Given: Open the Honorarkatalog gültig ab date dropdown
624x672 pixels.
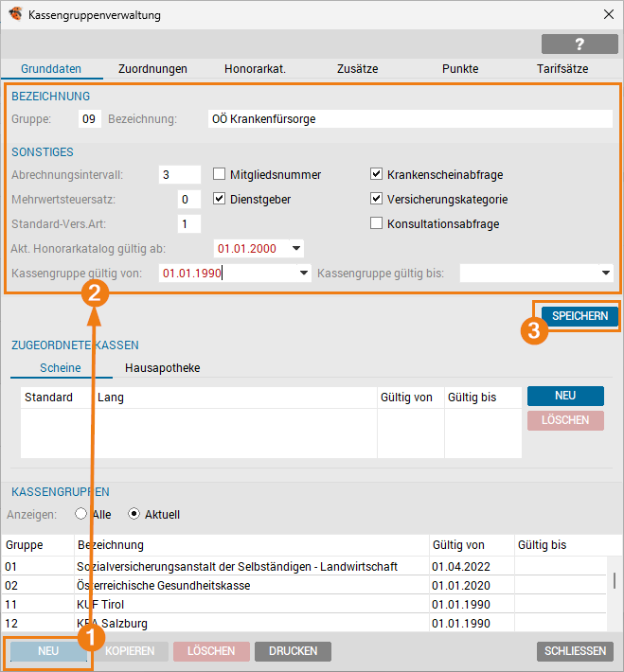Looking at the screenshot, I should (296, 248).
